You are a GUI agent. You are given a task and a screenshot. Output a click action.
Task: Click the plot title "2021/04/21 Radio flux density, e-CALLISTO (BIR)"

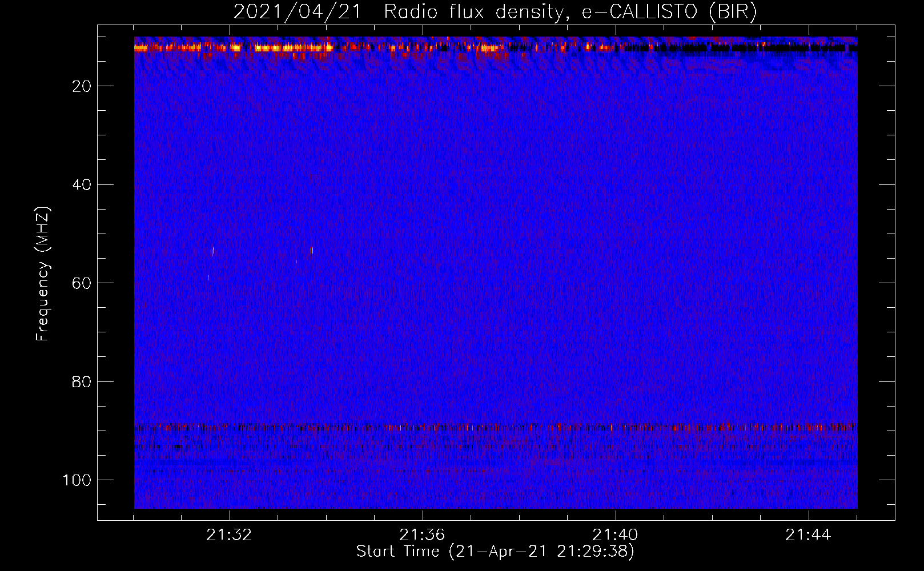click(x=495, y=11)
